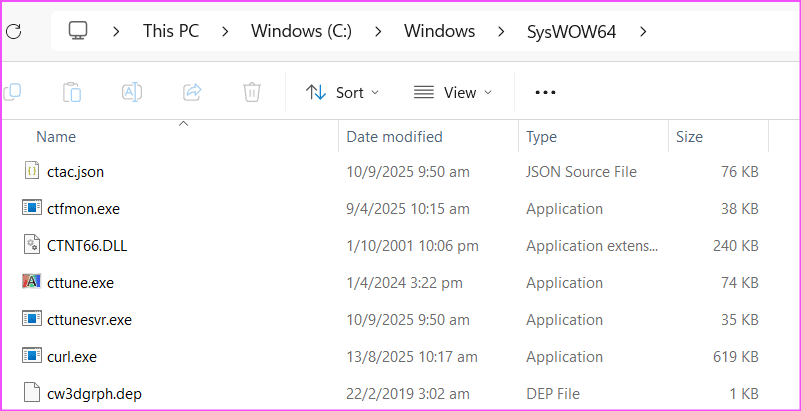Expand the chevron after Windows (C:)
This screenshot has height=411, width=801.
[378, 32]
